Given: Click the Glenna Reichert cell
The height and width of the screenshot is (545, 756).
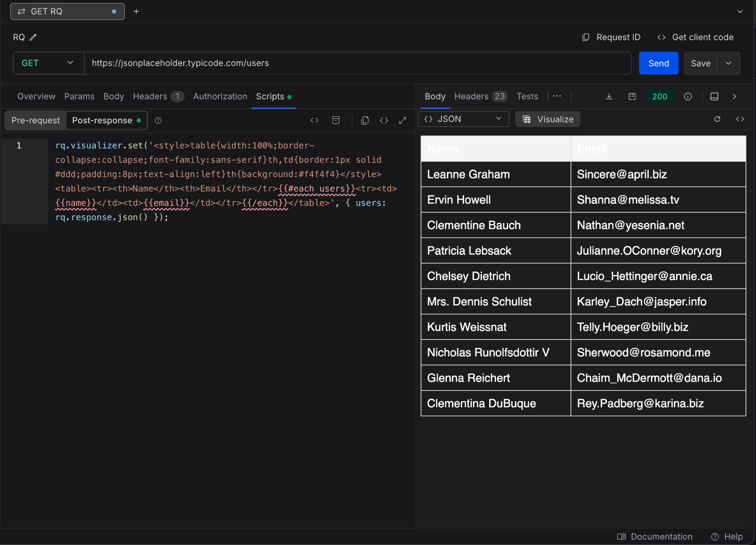Looking at the screenshot, I should [496, 378].
